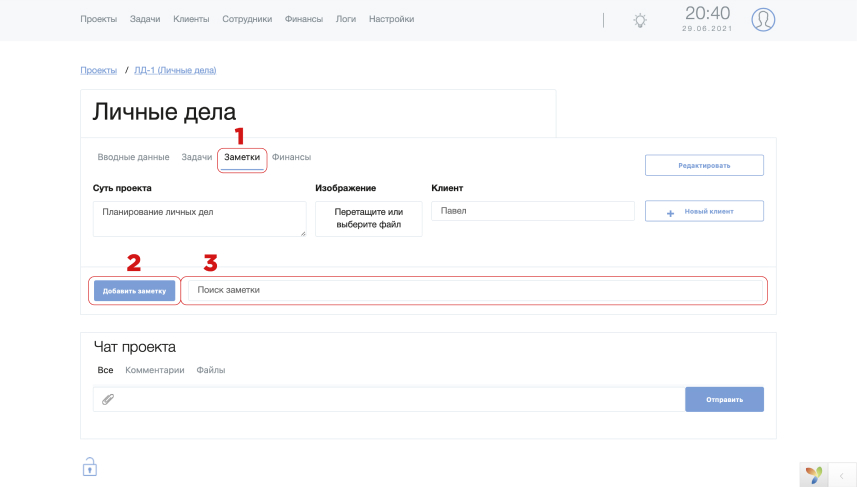857x487 pixels.
Task: Switch to the Вводные данные tab
Action: point(133,157)
